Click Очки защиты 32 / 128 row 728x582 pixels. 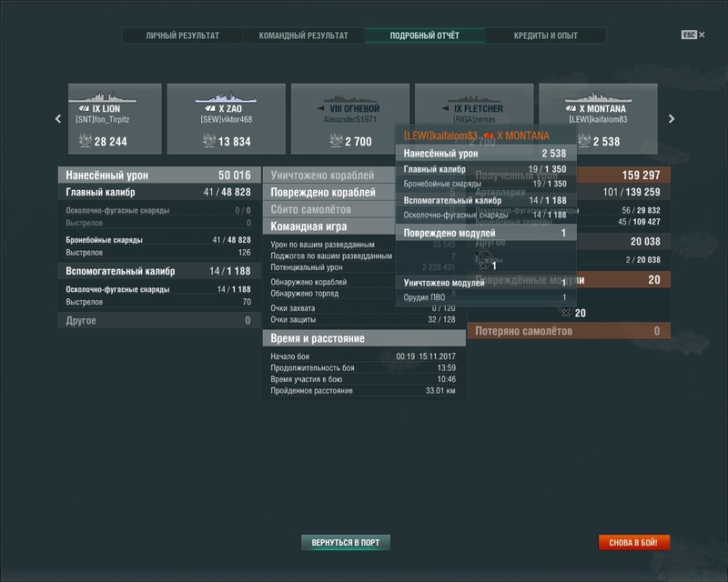coord(363,319)
